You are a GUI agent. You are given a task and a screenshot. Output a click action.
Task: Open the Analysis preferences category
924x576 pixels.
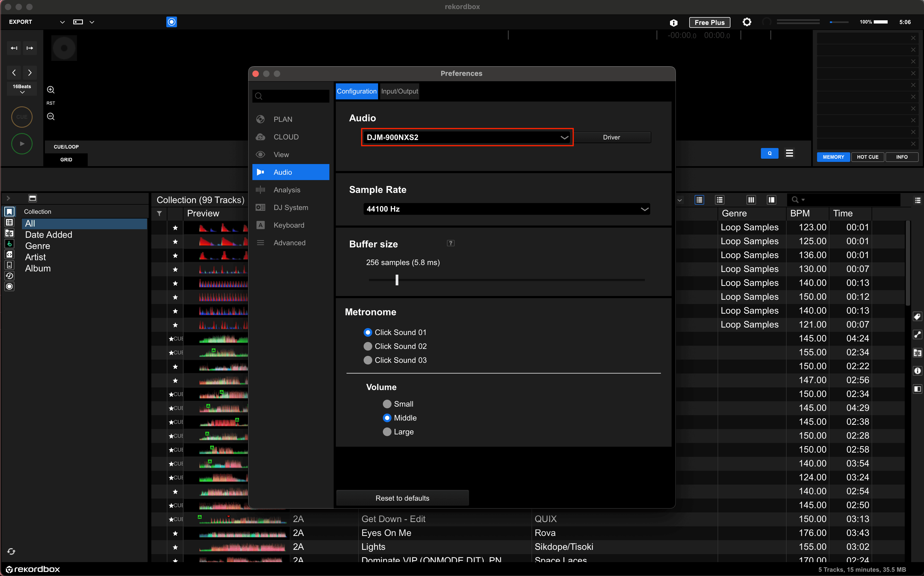click(x=287, y=190)
